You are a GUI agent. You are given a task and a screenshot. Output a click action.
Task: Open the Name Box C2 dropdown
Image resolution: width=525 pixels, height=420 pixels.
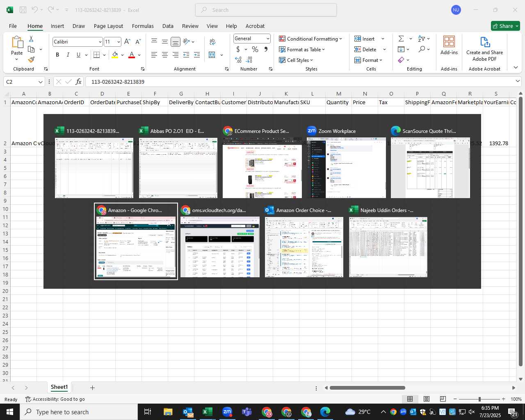[x=40, y=82]
